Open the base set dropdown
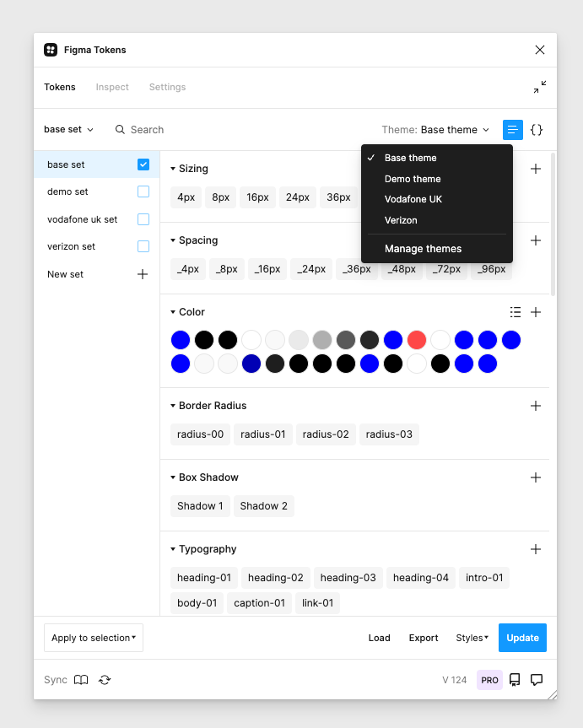The image size is (583, 728). click(66, 130)
